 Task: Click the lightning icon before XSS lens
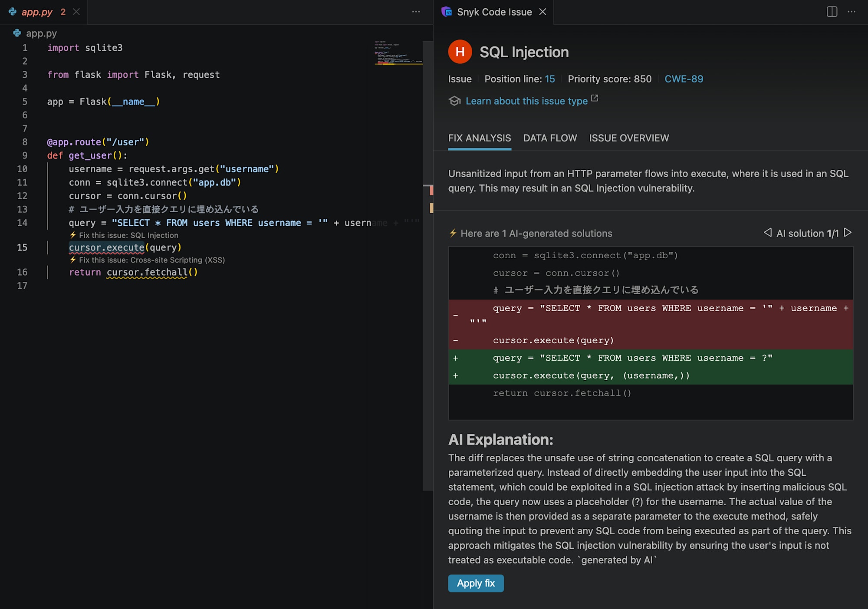[x=73, y=260]
